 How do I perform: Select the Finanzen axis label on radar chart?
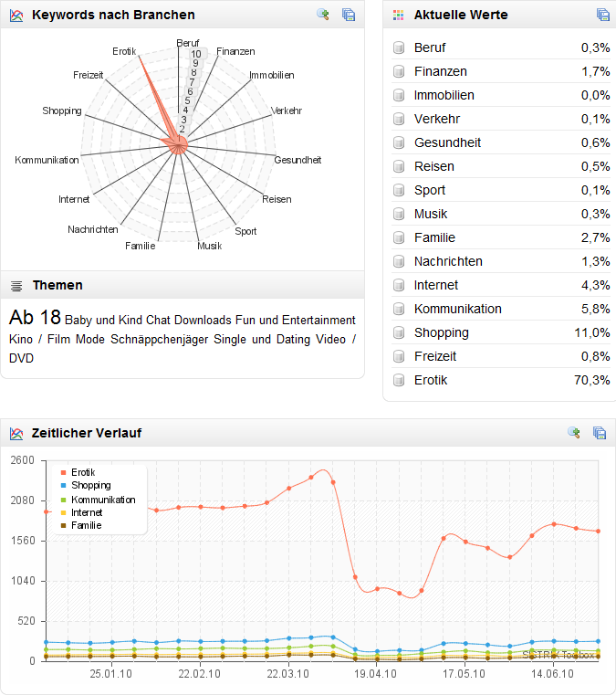pos(235,51)
